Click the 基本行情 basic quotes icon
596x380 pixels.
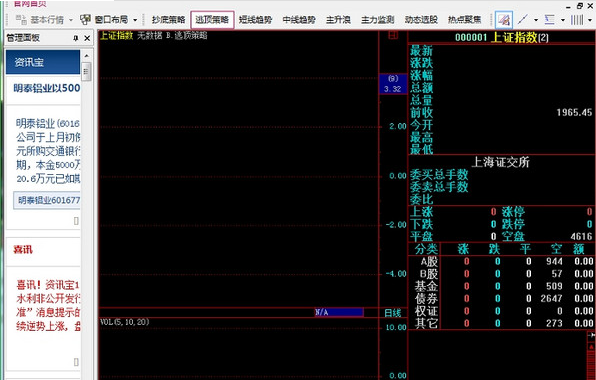point(21,19)
